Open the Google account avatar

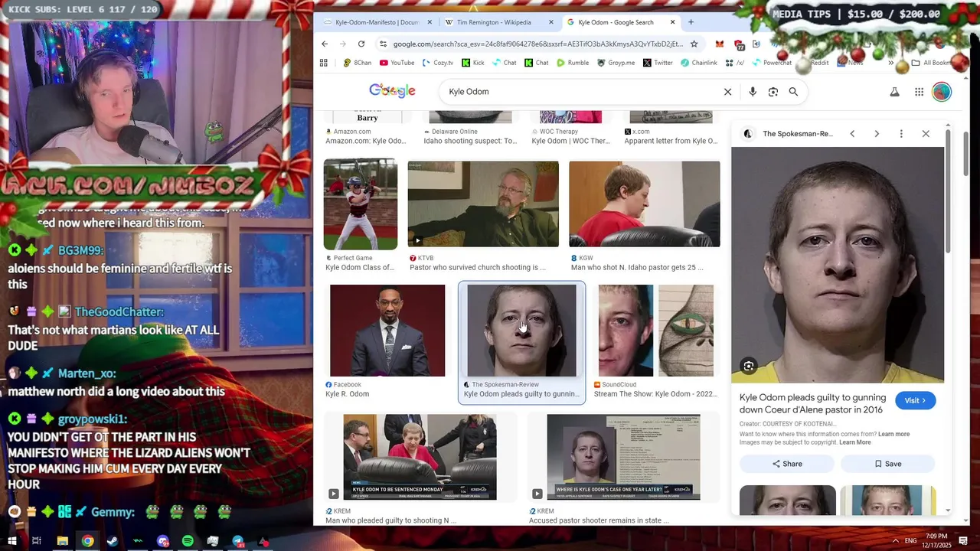tap(942, 92)
